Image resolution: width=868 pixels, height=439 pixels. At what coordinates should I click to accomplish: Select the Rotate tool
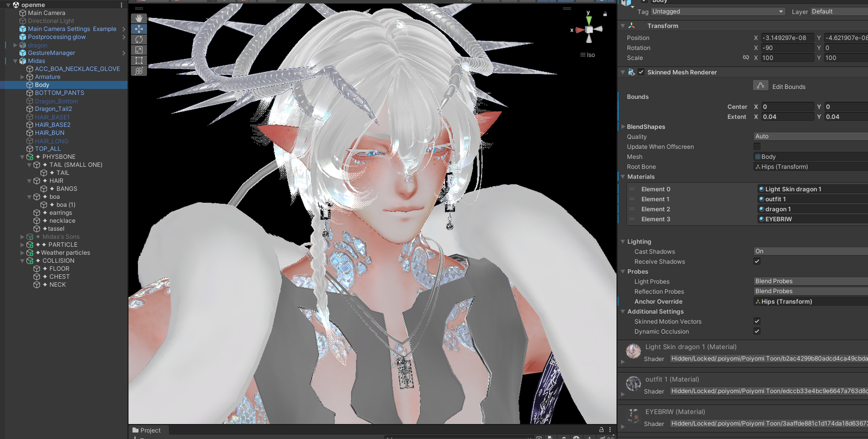139,40
